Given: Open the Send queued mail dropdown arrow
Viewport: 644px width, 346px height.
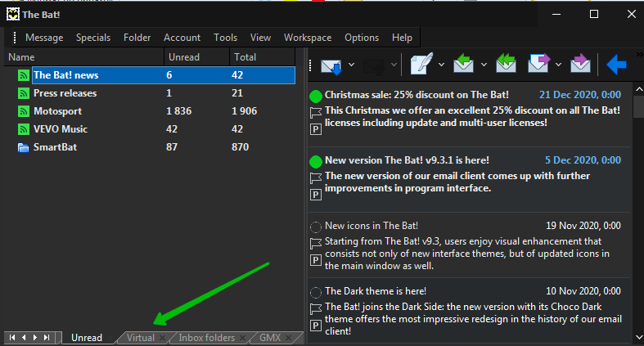Looking at the screenshot, I should pyautogui.click(x=394, y=65).
